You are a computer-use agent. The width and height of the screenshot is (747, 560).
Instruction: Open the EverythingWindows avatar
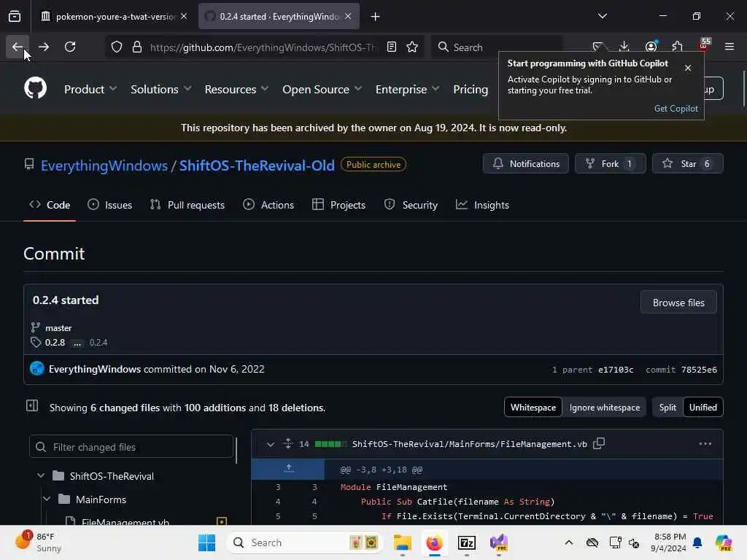click(37, 368)
